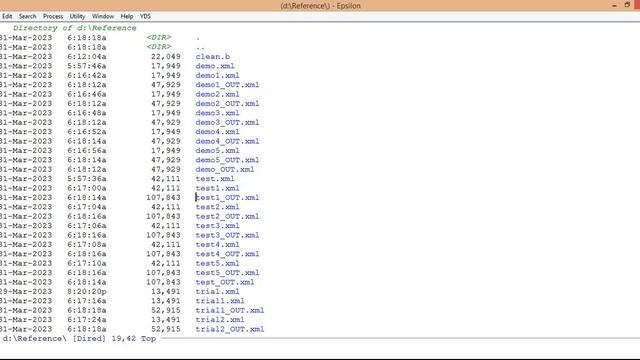Select test5.xml file name
640x360 pixels.
pos(218,263)
